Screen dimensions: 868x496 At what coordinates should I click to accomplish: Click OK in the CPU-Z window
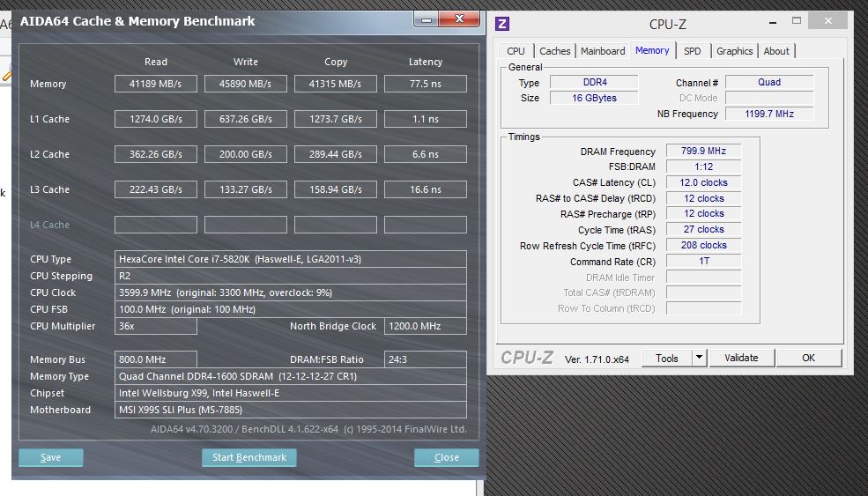click(809, 358)
